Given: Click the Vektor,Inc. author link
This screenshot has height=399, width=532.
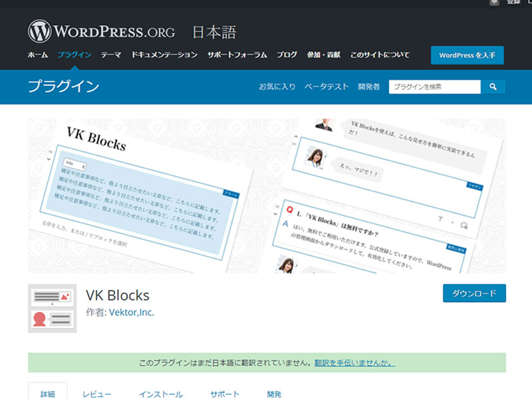Looking at the screenshot, I should pyautogui.click(x=131, y=312).
